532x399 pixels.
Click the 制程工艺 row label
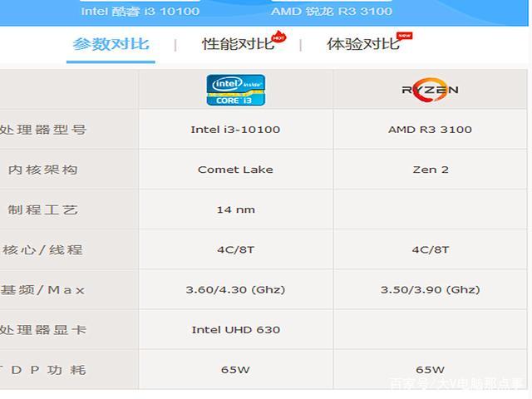click(x=43, y=209)
